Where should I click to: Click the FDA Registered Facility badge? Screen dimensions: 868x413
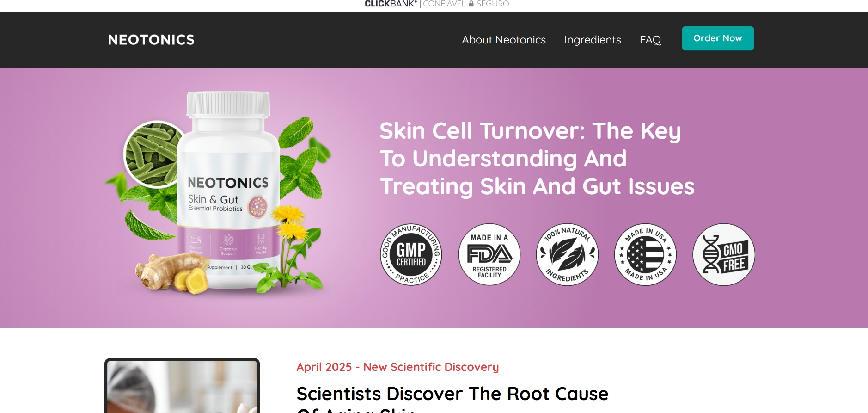coord(489,254)
